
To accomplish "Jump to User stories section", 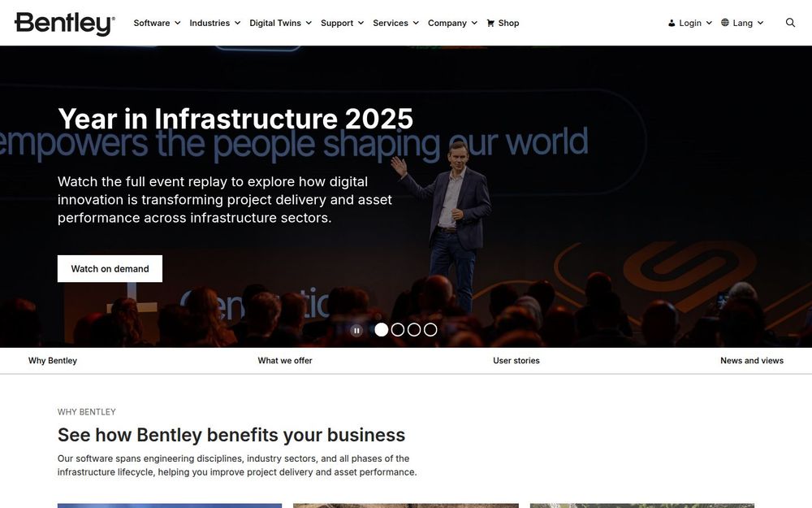I will click(x=516, y=360).
